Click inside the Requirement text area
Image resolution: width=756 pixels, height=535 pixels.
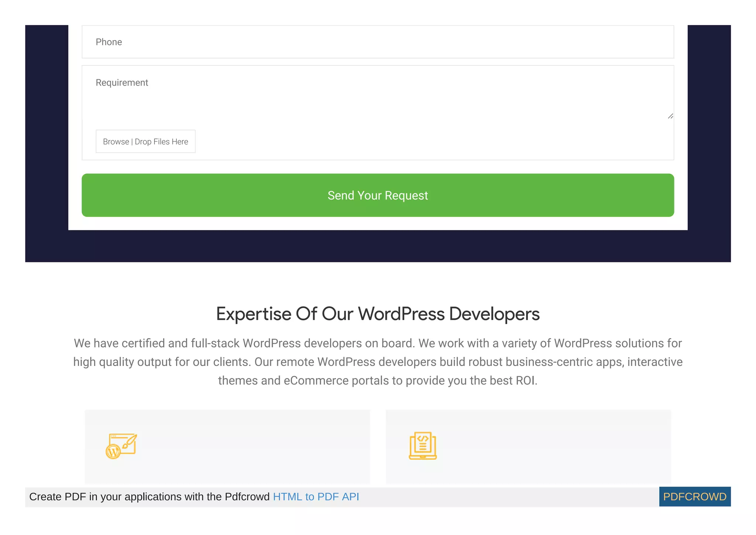point(378,96)
